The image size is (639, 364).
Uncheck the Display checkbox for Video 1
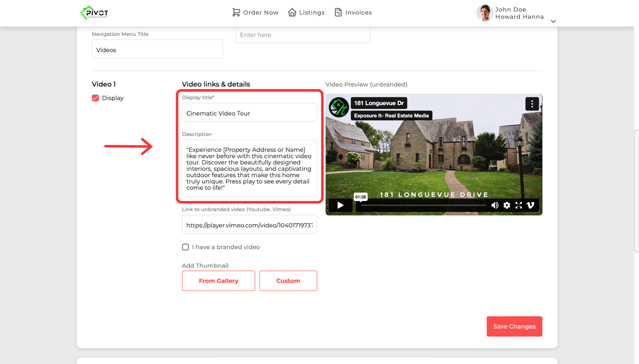point(95,98)
